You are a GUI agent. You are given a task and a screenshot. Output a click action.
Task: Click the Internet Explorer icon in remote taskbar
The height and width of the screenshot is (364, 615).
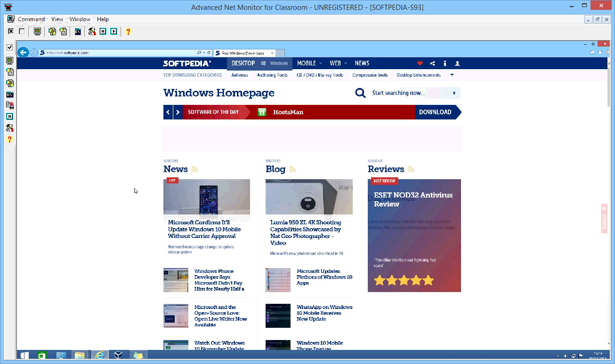point(99,356)
